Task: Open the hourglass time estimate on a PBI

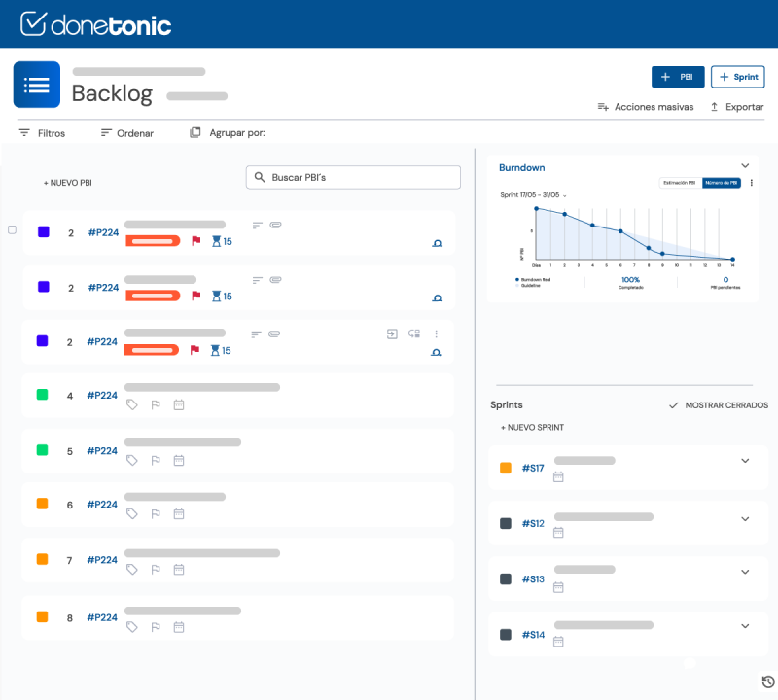Action: tap(215, 241)
